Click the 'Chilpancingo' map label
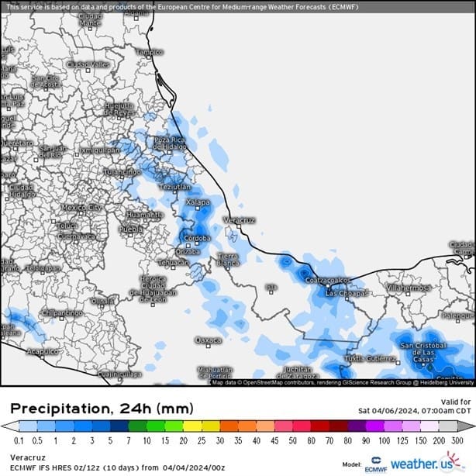This screenshot has width=476, height=476. [62, 313]
